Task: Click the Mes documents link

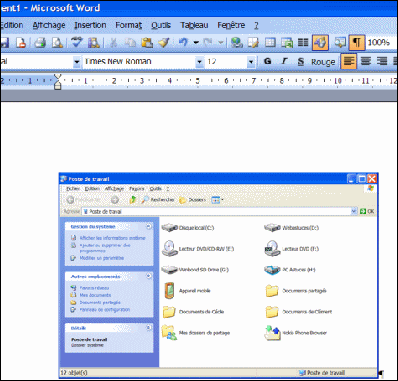Action: point(95,295)
